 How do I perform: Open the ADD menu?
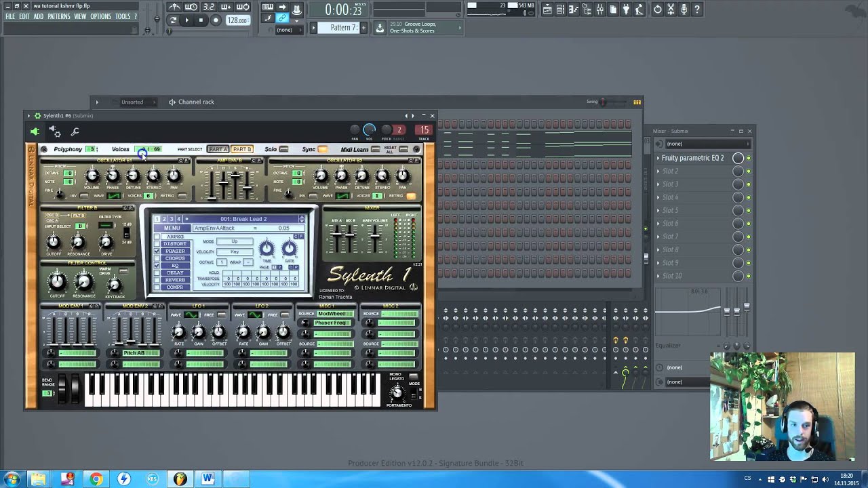tap(39, 16)
